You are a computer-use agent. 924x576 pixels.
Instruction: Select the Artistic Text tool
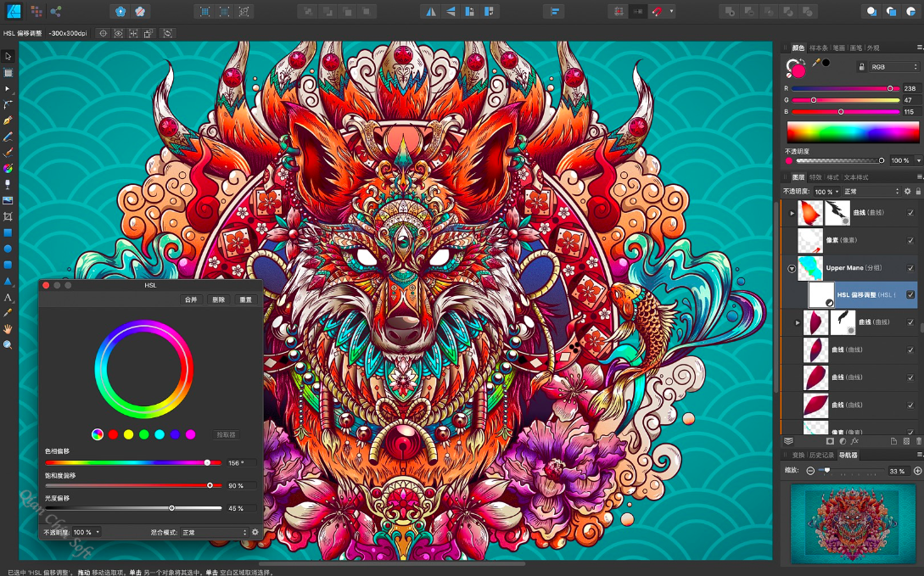(x=8, y=297)
